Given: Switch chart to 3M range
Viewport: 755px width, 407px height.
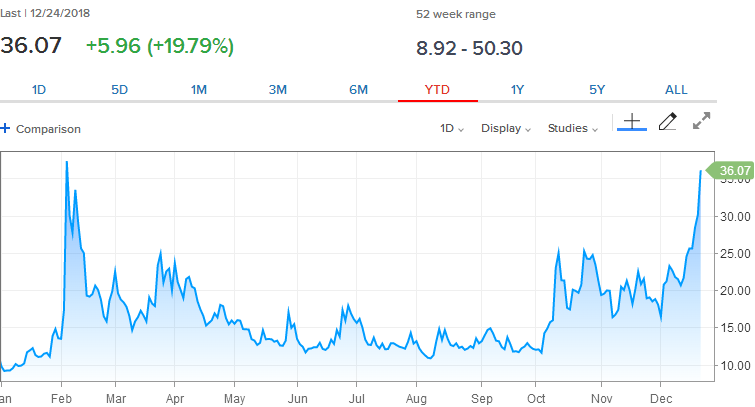Looking at the screenshot, I should [278, 90].
